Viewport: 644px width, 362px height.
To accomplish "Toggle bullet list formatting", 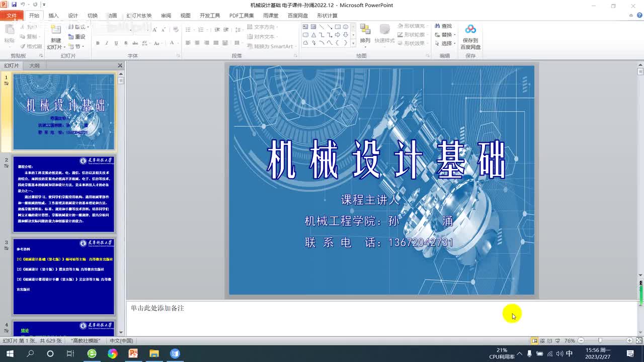I will tap(189, 30).
